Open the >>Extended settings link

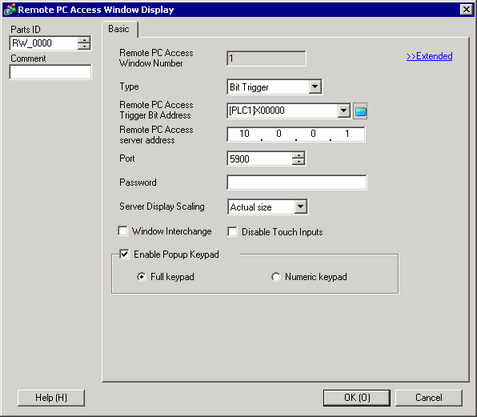(429, 56)
